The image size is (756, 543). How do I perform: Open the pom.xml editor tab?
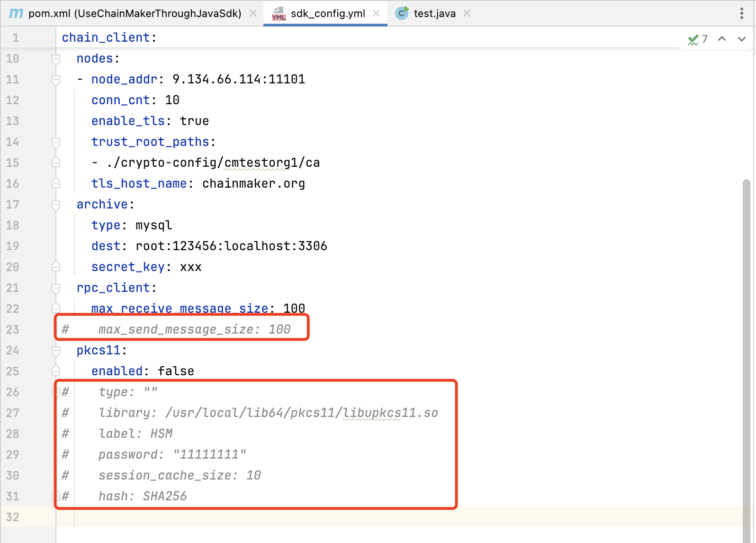(x=135, y=13)
